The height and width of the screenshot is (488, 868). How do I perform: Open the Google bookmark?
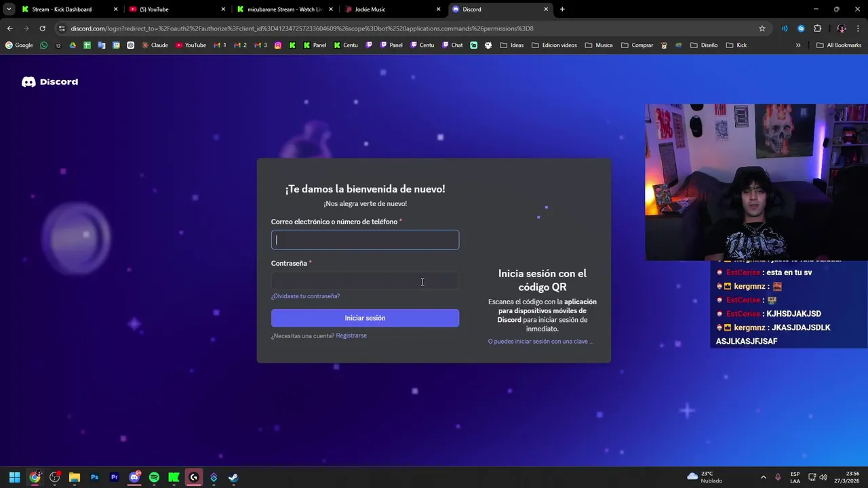tap(19, 45)
